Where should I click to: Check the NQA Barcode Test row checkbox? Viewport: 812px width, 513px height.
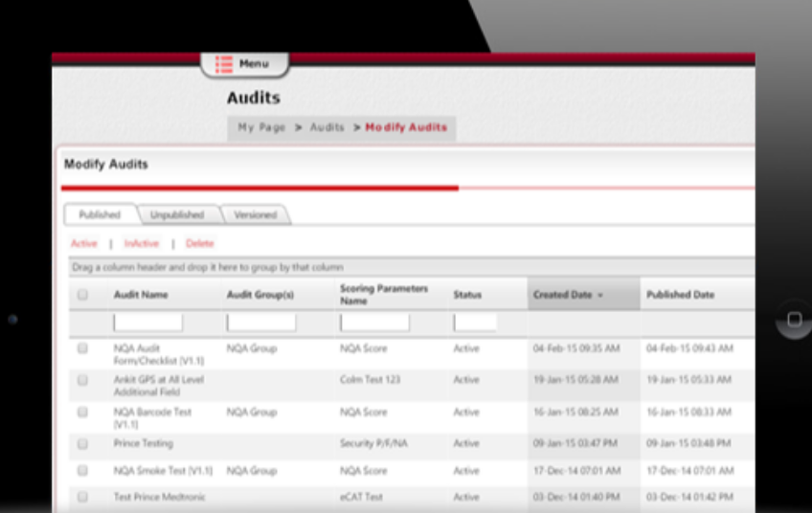(x=82, y=413)
